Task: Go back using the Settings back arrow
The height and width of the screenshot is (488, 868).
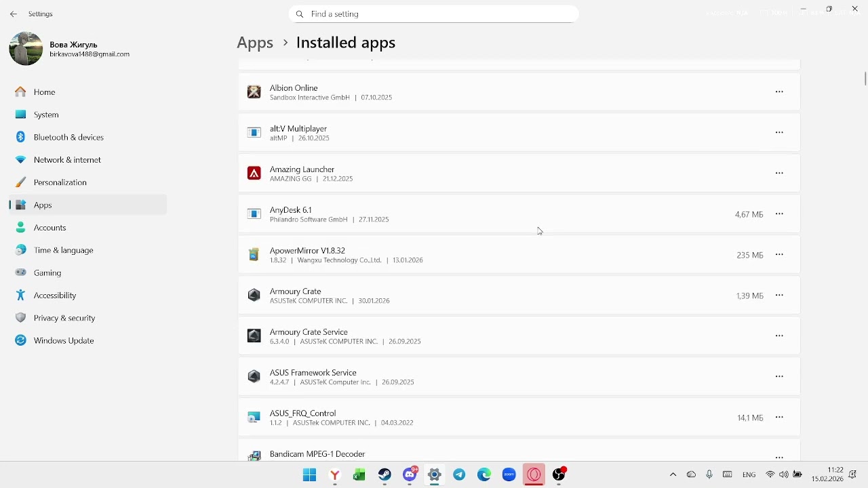Action: click(x=14, y=14)
